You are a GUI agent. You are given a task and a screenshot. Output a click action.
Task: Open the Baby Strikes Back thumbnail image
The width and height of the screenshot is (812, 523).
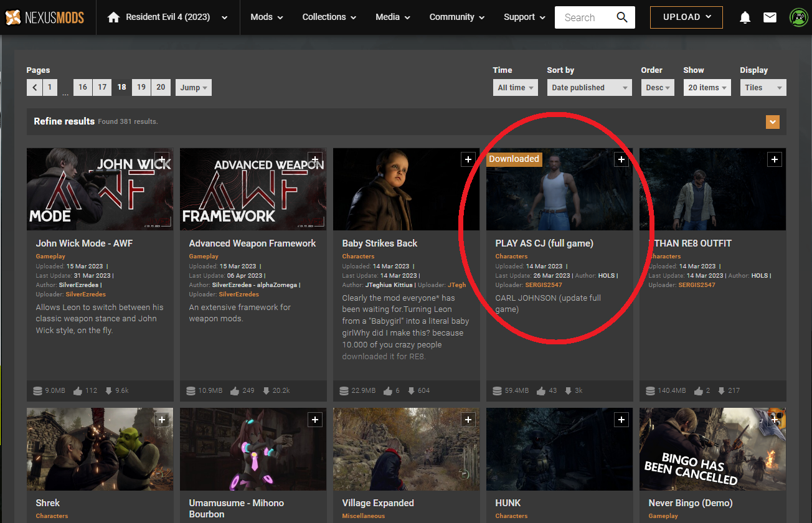coord(406,189)
